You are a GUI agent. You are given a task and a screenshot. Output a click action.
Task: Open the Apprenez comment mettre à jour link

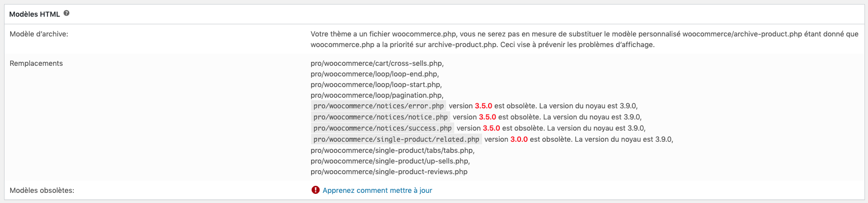[x=377, y=190]
